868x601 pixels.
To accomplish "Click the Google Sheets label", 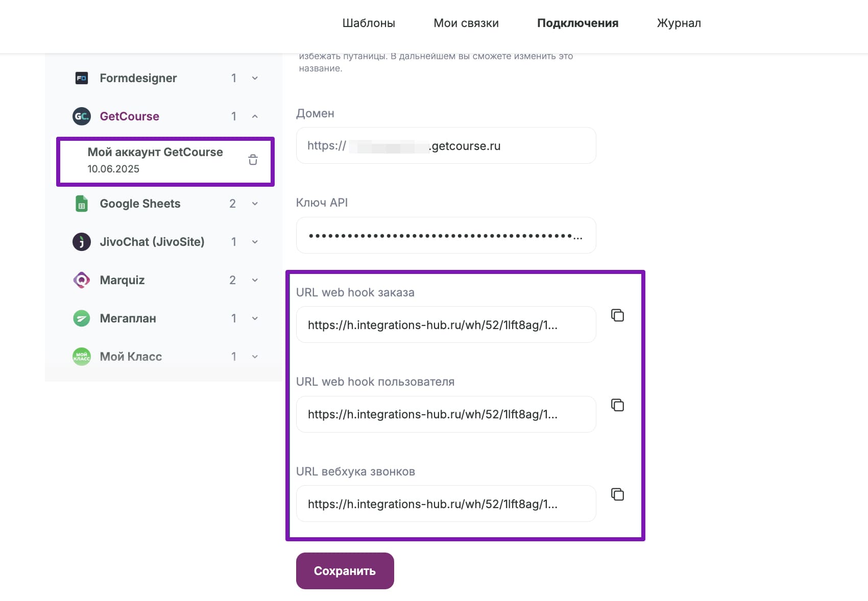I will pos(140,204).
